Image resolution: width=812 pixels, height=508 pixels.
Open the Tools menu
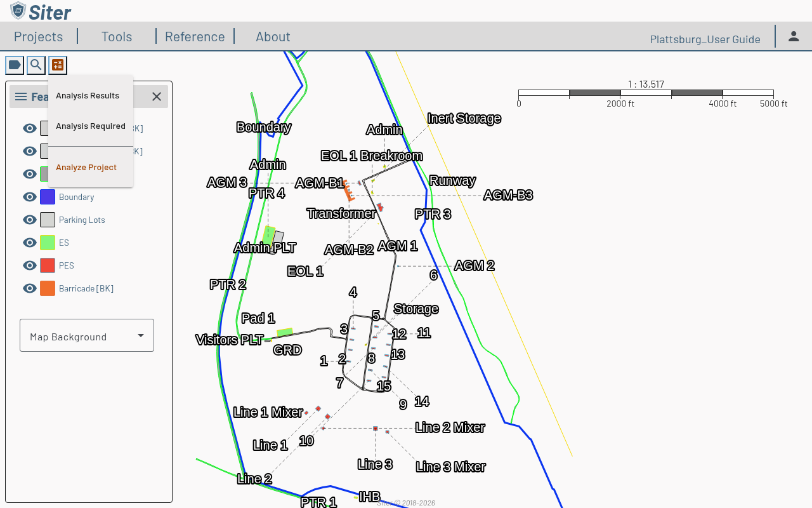click(117, 36)
